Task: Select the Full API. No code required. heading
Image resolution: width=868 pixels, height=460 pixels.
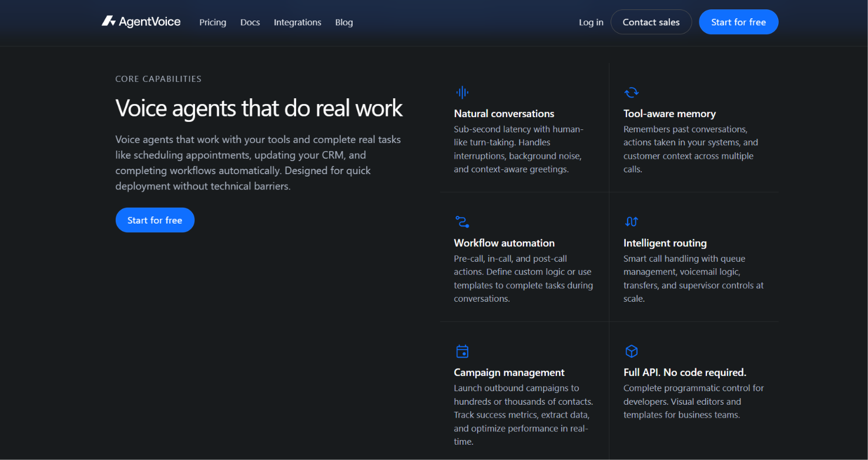Action: (685, 372)
